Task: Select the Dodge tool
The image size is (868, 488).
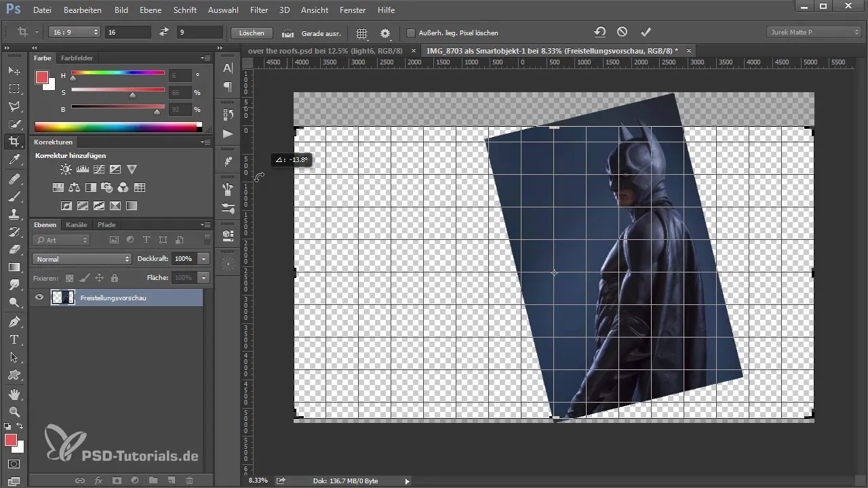Action: tap(14, 302)
